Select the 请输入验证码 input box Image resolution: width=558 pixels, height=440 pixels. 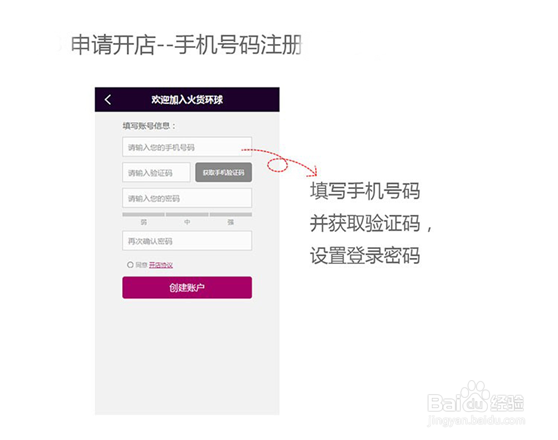156,173
